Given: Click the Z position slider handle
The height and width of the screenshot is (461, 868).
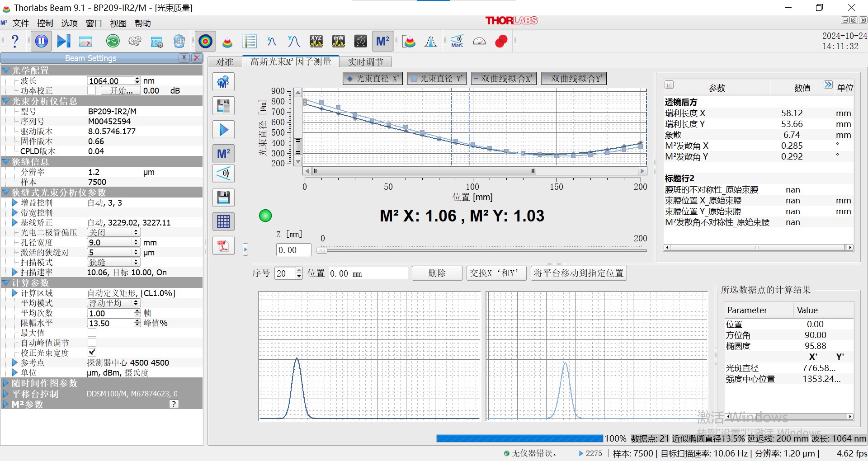Looking at the screenshot, I should (x=321, y=250).
